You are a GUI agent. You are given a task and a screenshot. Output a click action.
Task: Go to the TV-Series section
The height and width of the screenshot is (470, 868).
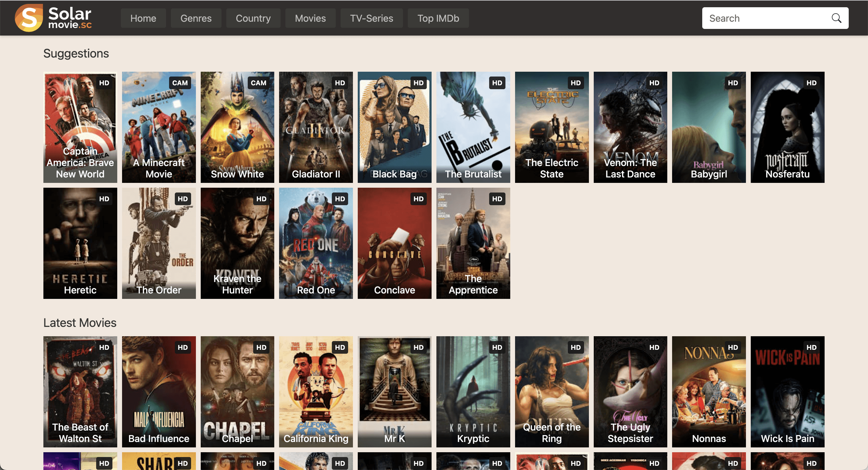point(371,18)
